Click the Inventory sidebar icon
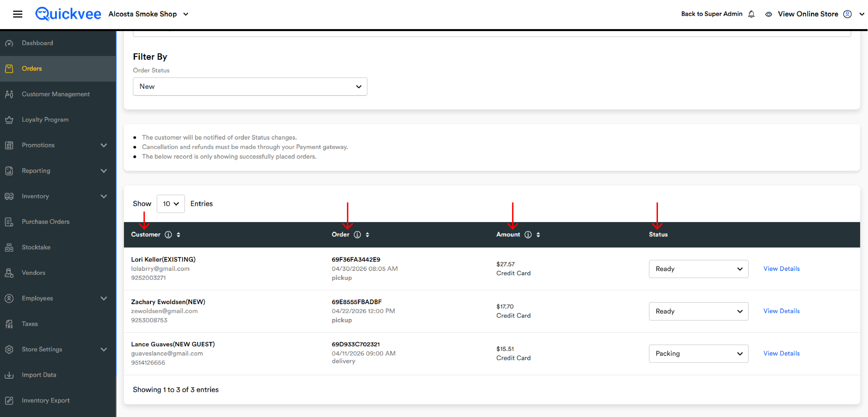Viewport: 868px width, 417px height. [x=9, y=196]
